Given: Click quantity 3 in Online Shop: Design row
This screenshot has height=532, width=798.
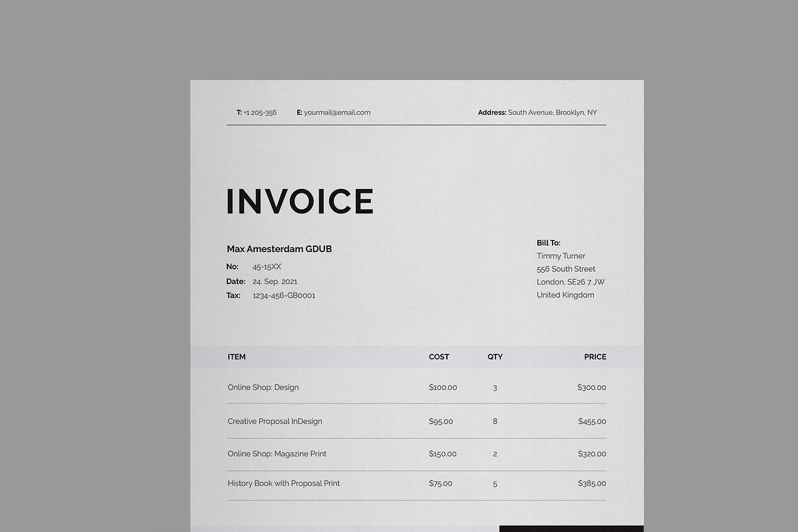Looking at the screenshot, I should (x=495, y=387).
